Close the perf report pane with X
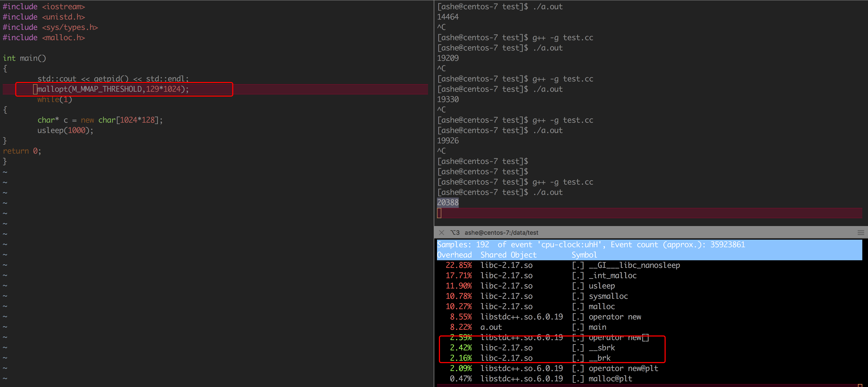The width and height of the screenshot is (868, 387). point(441,233)
